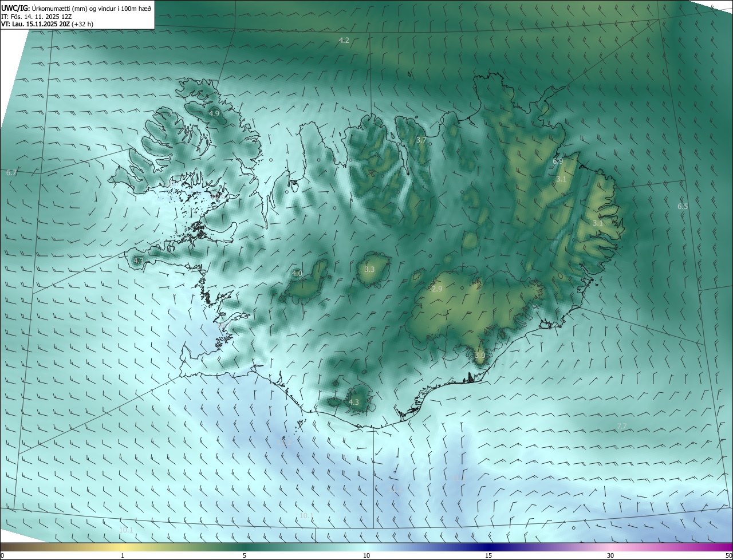Click the VT: Lau. 15.11.2025 20Z (+32 h) line

(x=48, y=25)
